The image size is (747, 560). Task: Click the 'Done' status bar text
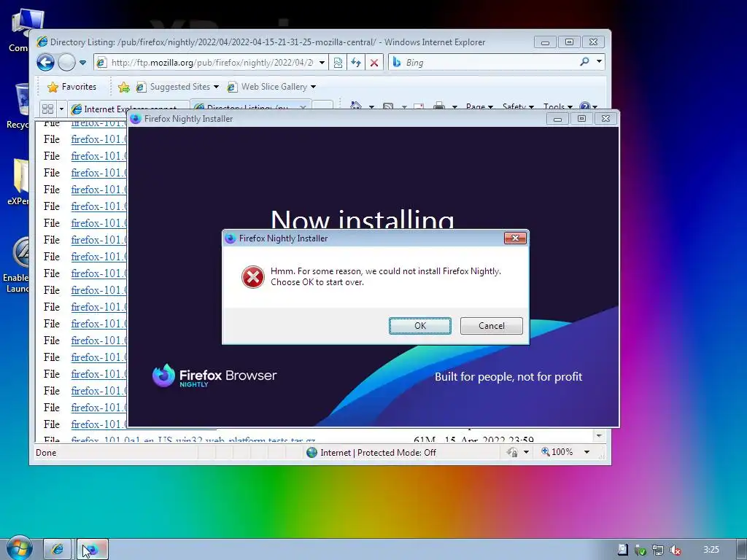46,452
